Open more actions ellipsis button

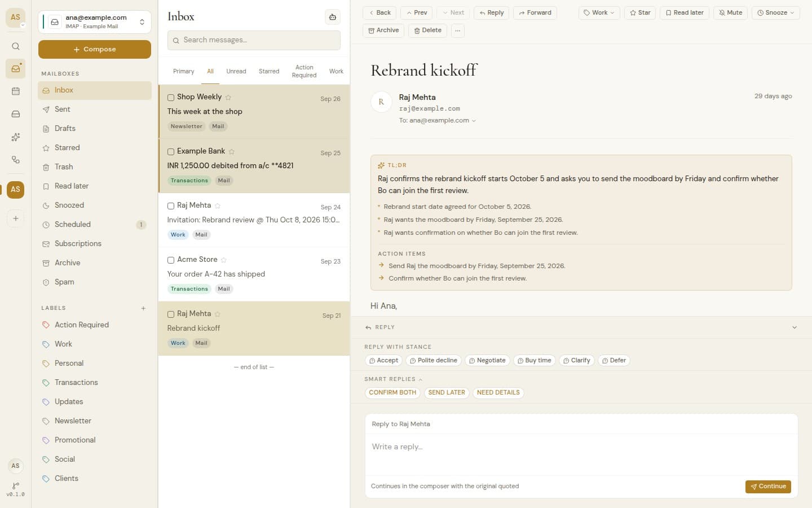[457, 30]
